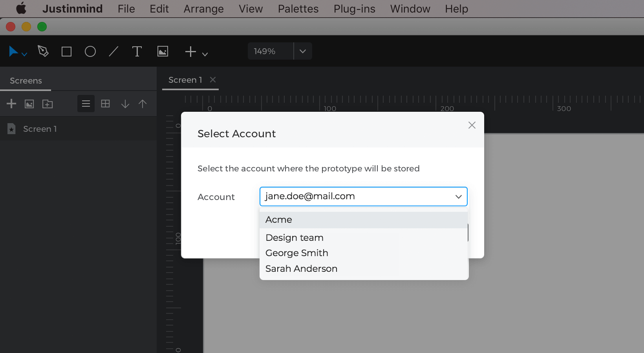
Task: Open selection tool options chevron
Action: [24, 54]
